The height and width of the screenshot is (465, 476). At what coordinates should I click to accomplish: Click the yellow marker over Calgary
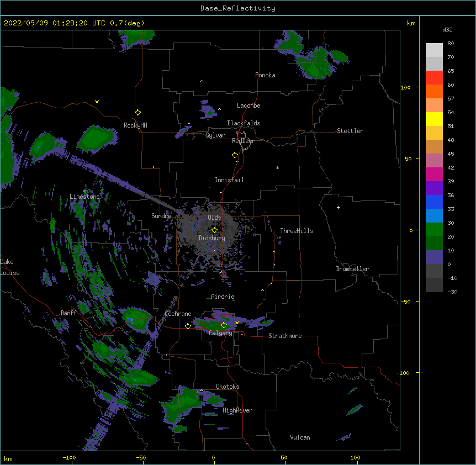(224, 325)
